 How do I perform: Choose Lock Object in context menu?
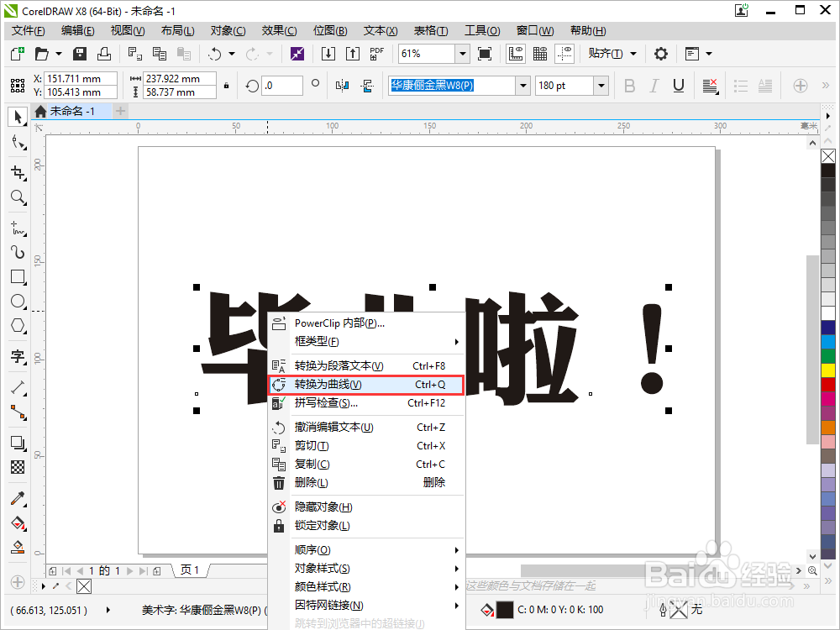(x=366, y=526)
